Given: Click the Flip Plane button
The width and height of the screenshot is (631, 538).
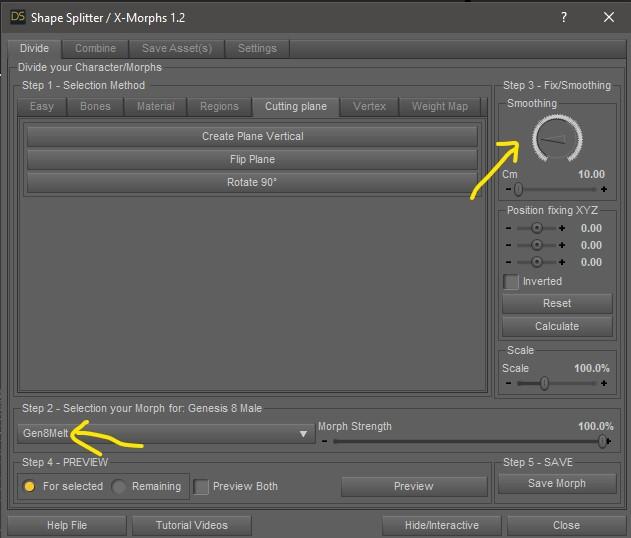Looking at the screenshot, I should pyautogui.click(x=252, y=159).
